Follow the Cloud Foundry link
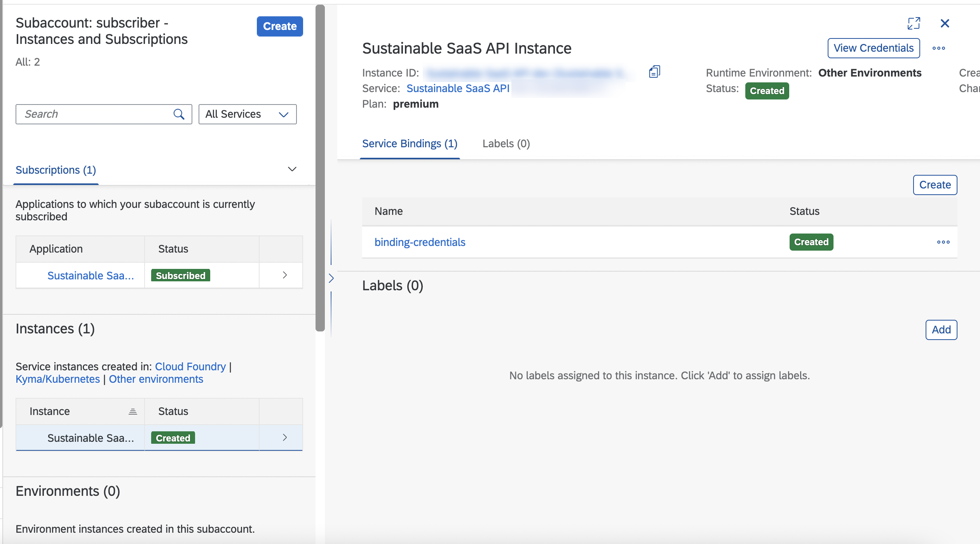 click(x=190, y=367)
